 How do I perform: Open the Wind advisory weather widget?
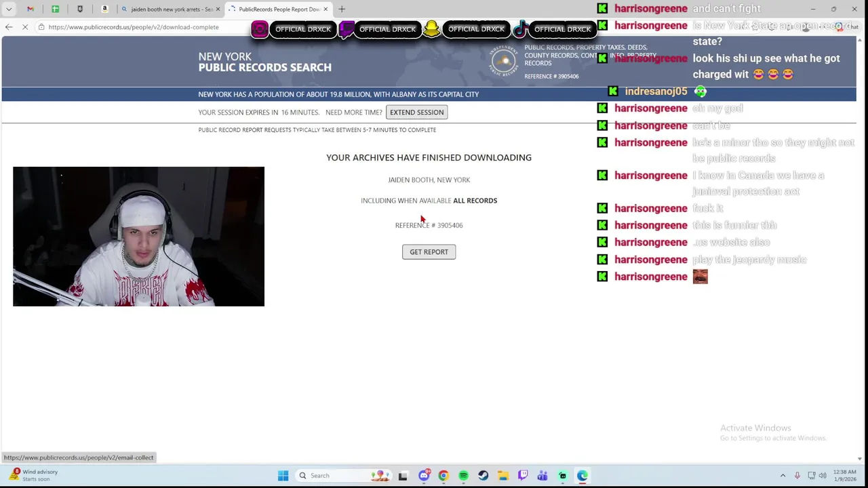(x=34, y=475)
